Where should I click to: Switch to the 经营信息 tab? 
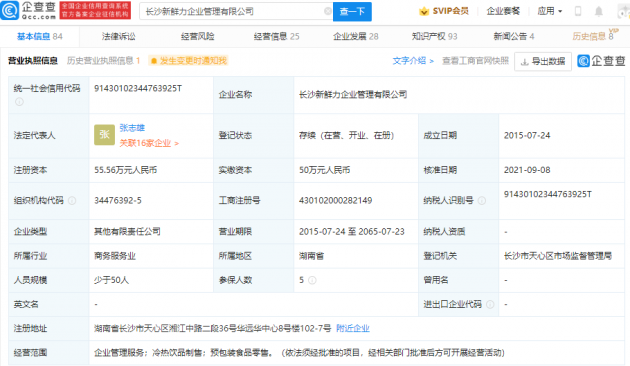[276, 37]
